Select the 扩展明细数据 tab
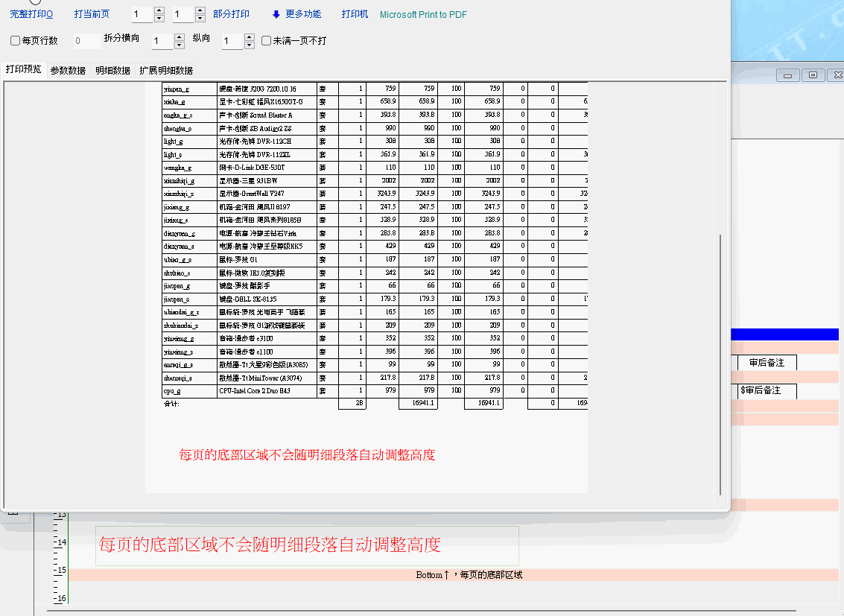 (x=166, y=71)
